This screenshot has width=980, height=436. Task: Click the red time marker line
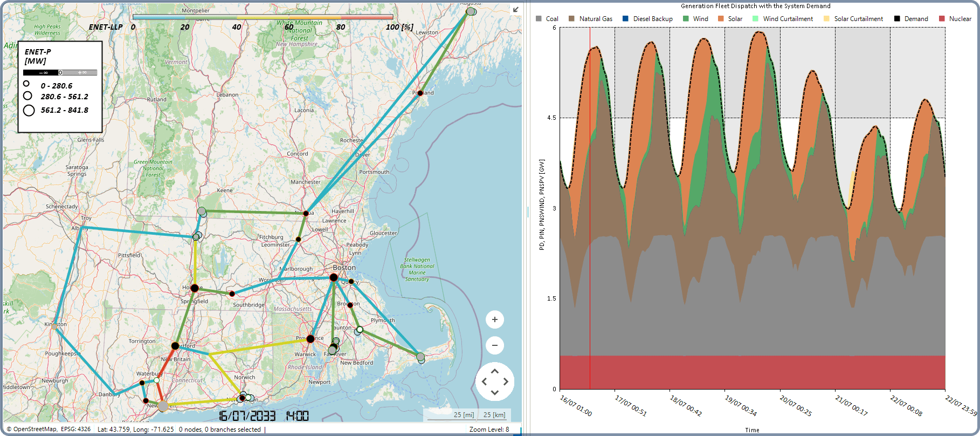coord(590,216)
